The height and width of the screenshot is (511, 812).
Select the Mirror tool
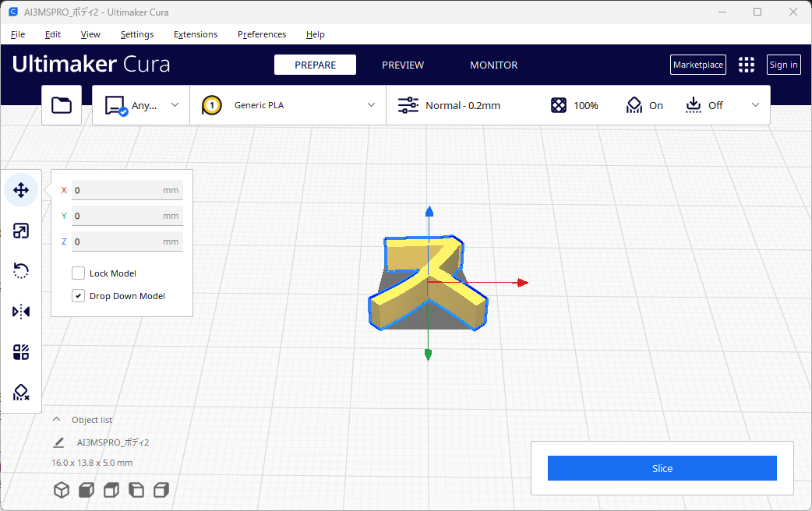click(21, 311)
